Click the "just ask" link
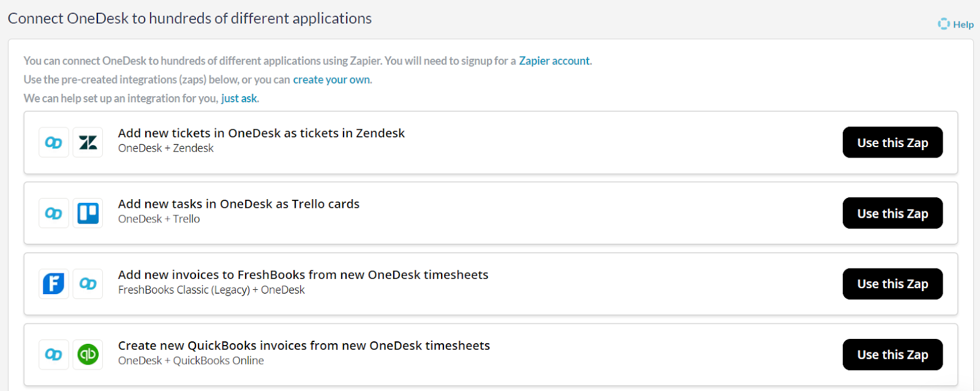980x391 pixels. [x=239, y=99]
